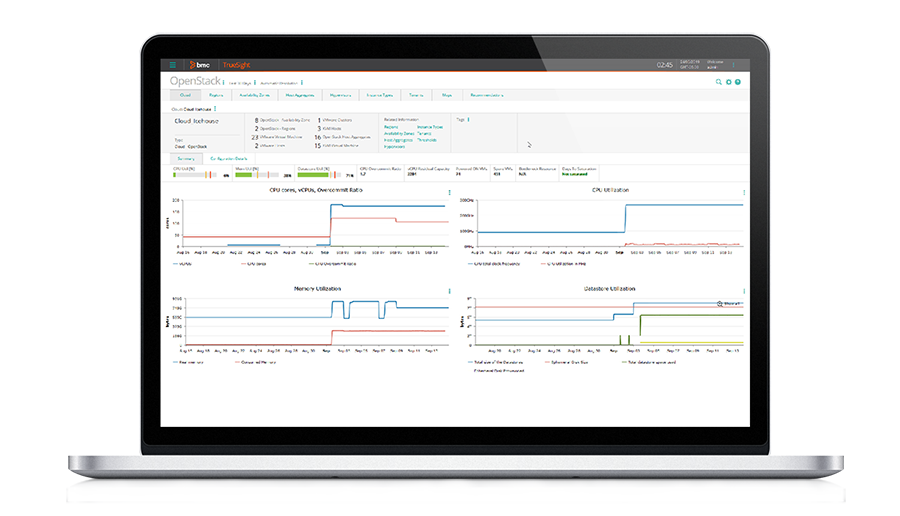
Task: Open the Hypervisors tab
Action: click(x=340, y=95)
